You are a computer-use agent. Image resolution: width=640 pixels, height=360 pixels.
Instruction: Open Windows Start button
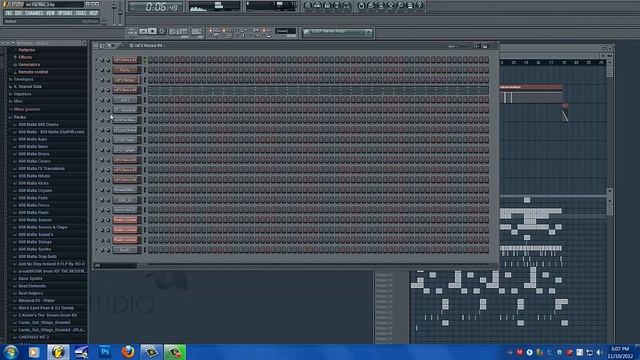[10, 352]
